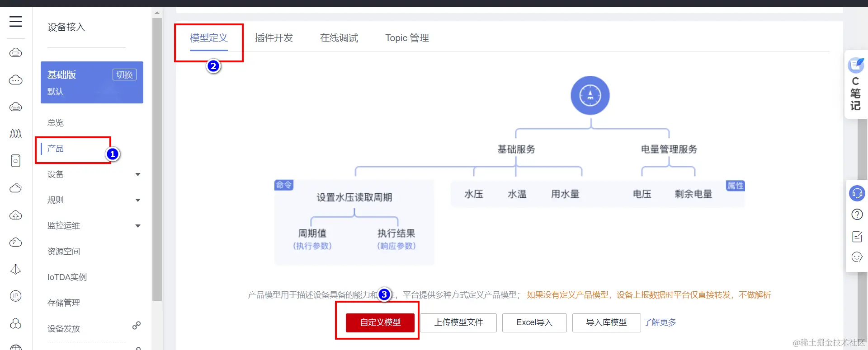Click the double-cloud sidebar icon
Viewport: 868px width, 350px height.
coord(15,188)
